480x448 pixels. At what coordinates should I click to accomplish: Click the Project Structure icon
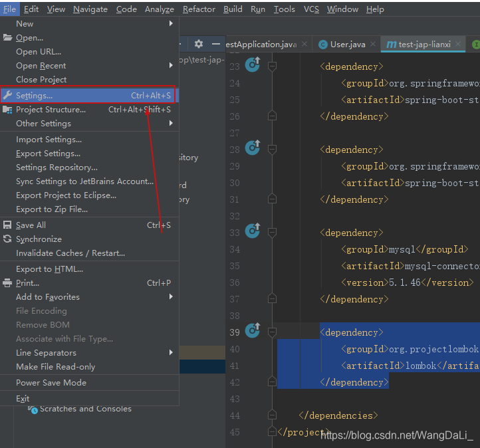pyautogui.click(x=7, y=110)
